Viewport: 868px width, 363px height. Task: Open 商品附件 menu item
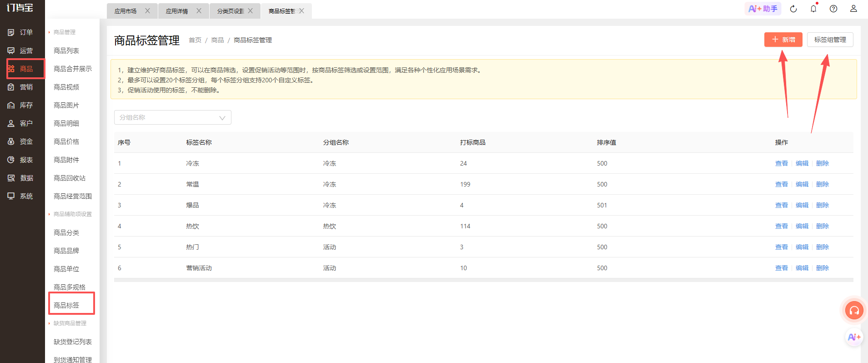point(66,160)
